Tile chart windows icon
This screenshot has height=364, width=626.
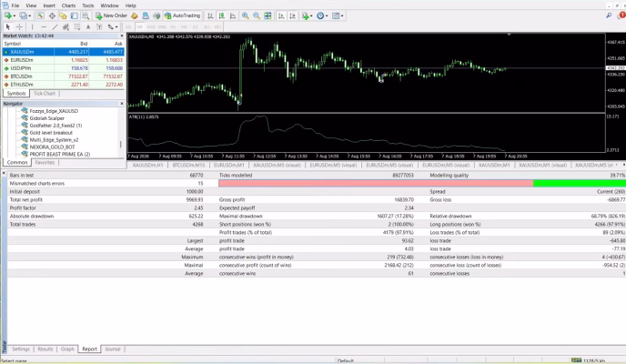pos(268,15)
